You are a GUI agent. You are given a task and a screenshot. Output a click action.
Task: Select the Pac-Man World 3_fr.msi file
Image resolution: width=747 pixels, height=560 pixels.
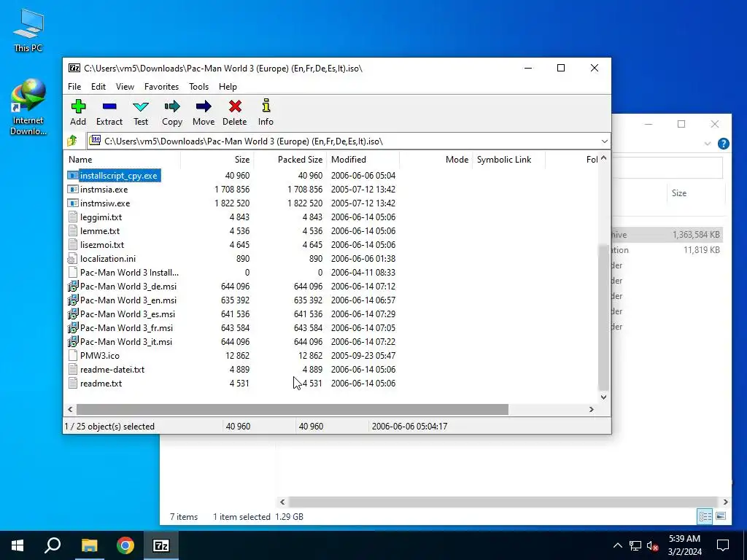click(x=126, y=328)
